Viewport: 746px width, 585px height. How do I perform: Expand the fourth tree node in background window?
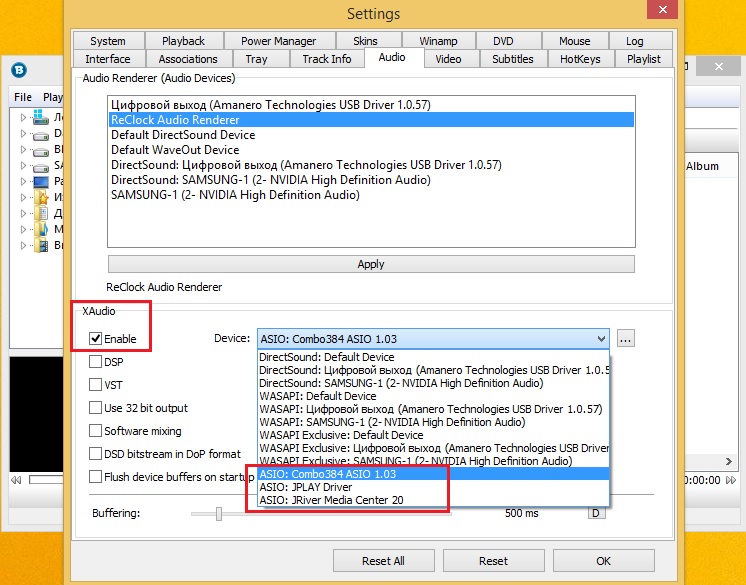(23, 166)
